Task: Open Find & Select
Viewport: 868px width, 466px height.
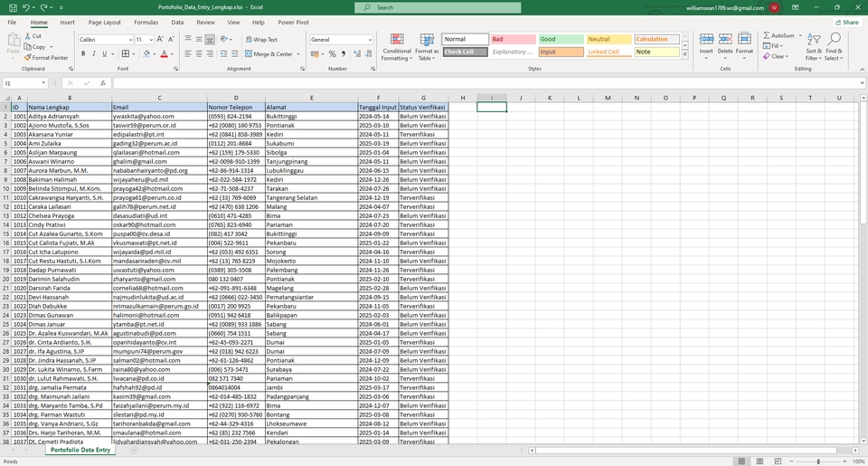Action: pyautogui.click(x=834, y=46)
